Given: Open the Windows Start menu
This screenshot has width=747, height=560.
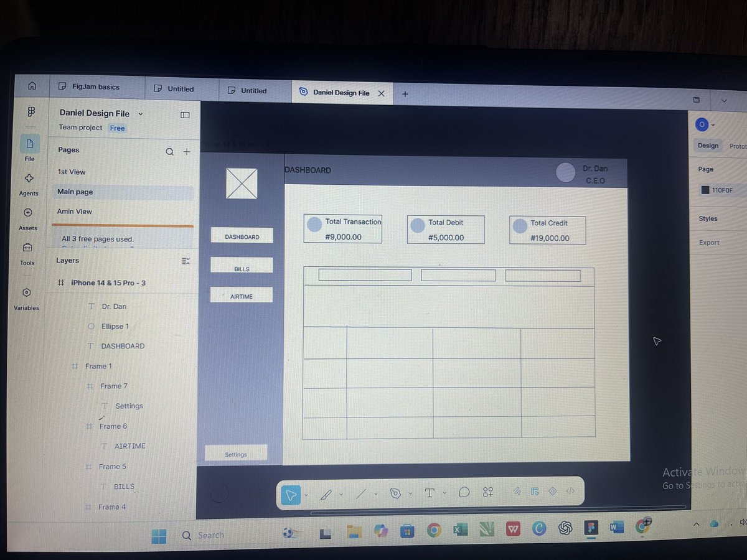Looking at the screenshot, I should pyautogui.click(x=159, y=535).
